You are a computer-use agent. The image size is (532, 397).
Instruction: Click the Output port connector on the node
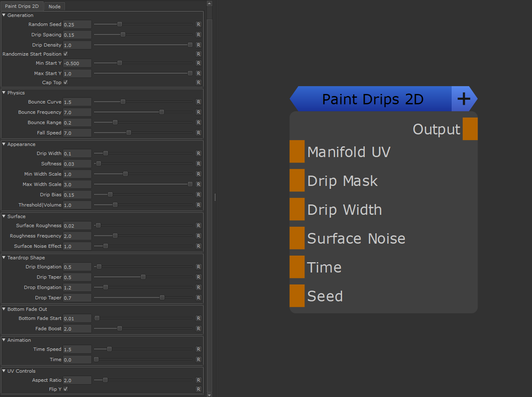click(470, 129)
